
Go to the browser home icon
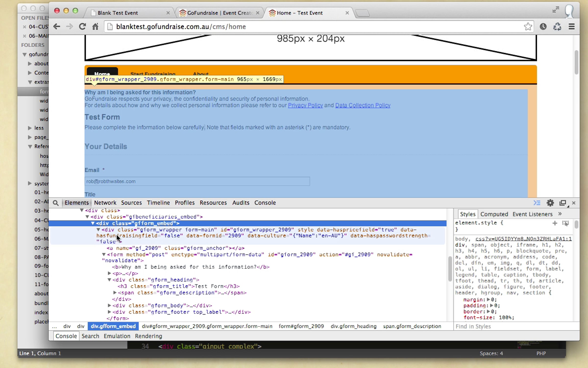95,26
